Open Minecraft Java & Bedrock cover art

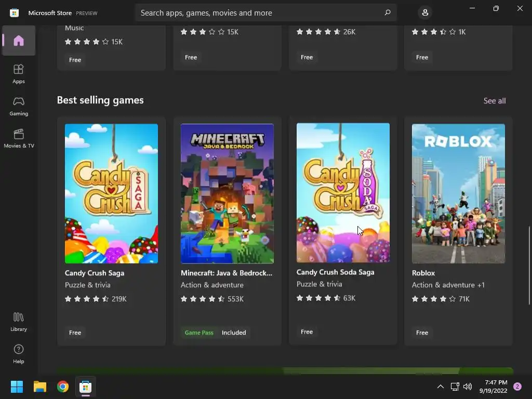point(227,193)
